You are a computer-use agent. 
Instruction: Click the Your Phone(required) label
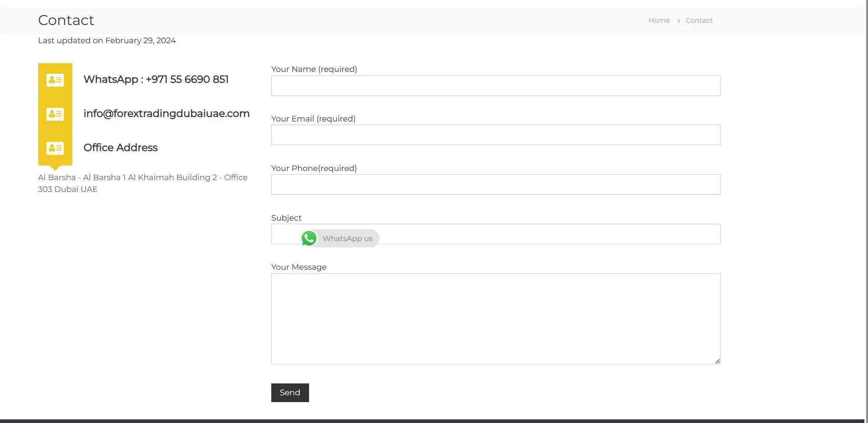click(x=314, y=168)
